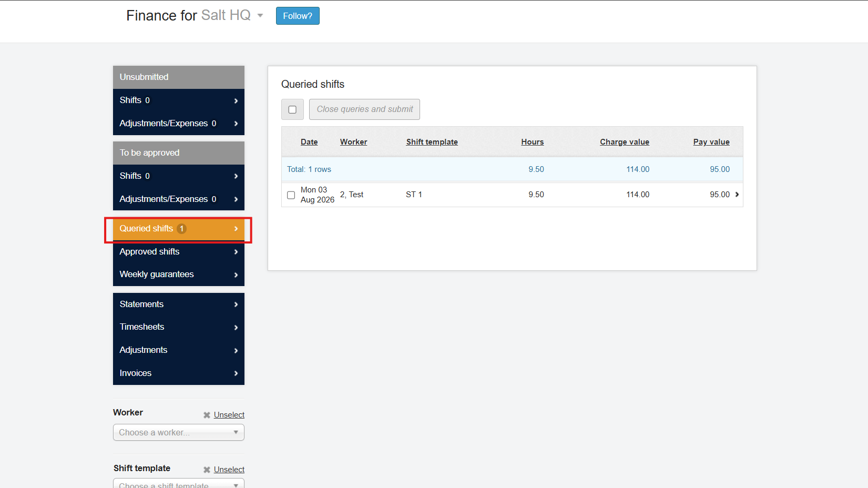
Task: Click the 'Mon 03 Aug 2026' date cell
Action: click(x=318, y=195)
